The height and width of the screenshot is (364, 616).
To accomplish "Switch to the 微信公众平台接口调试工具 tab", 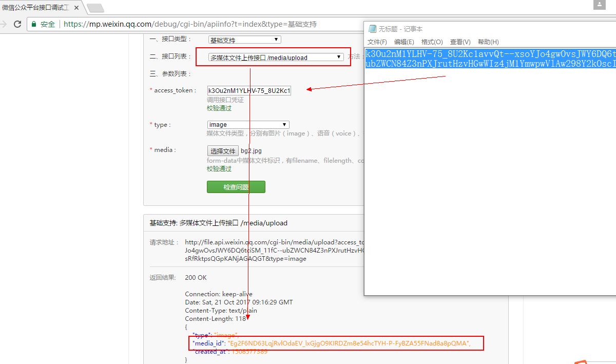I will (x=36, y=8).
